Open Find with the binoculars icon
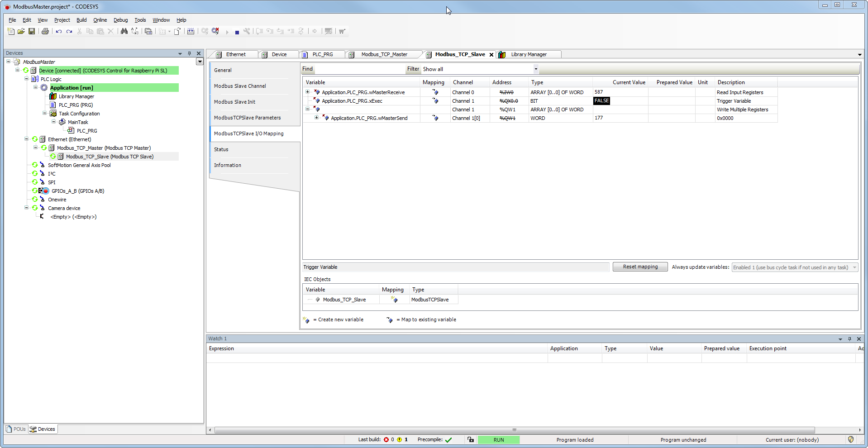This screenshot has width=868, height=448. click(x=124, y=31)
